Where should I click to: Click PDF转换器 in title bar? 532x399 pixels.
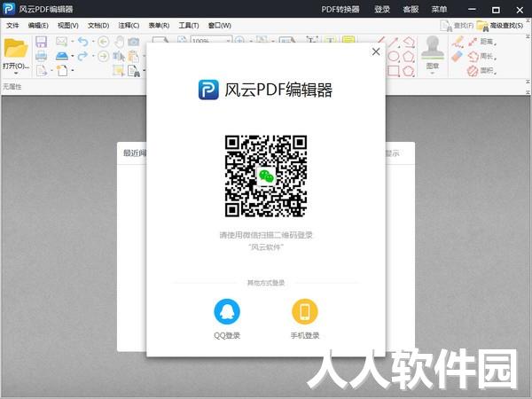340,9
